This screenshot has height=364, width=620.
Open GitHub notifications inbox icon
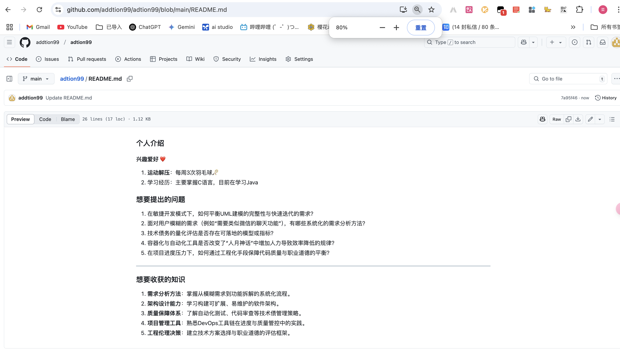[602, 42]
